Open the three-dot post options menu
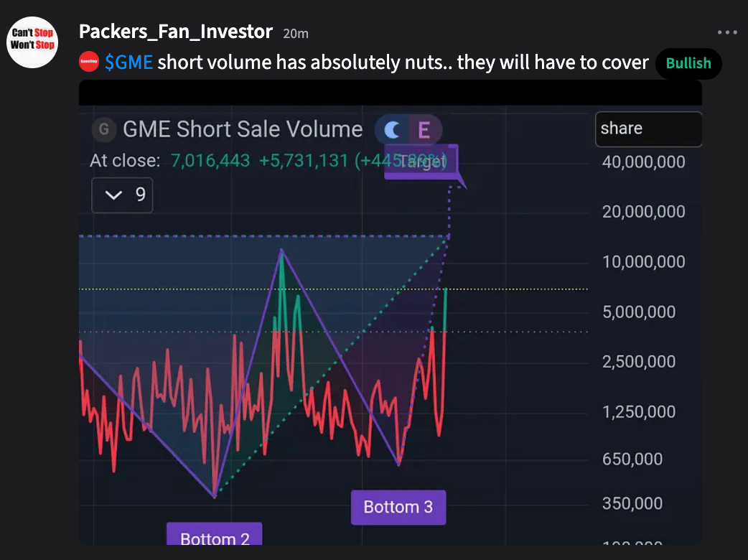748x560 pixels. point(727,32)
